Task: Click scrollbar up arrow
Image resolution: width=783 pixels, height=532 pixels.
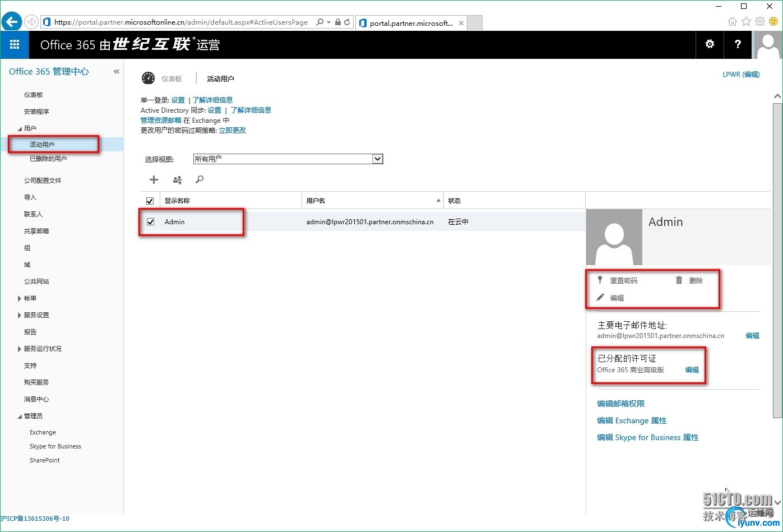Action: [777, 96]
